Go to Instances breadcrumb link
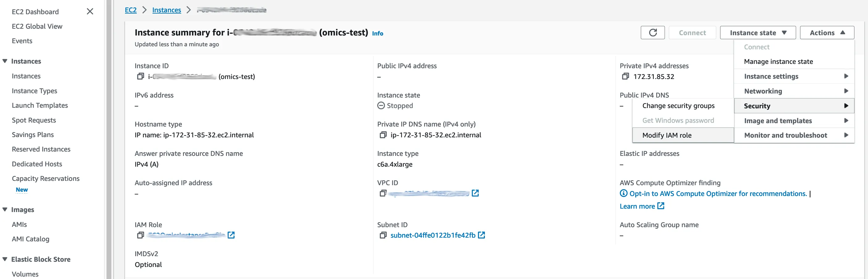This screenshot has height=279, width=868. click(166, 10)
